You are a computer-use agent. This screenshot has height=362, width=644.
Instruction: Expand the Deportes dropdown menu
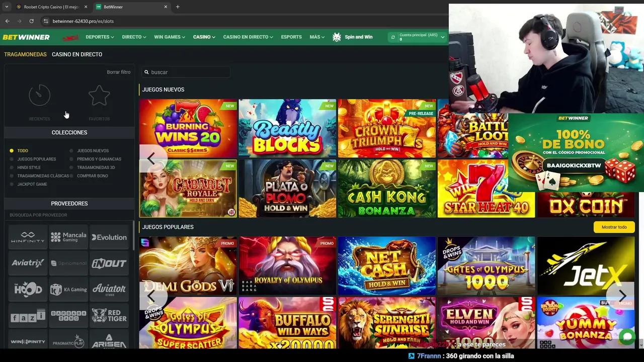point(100,37)
